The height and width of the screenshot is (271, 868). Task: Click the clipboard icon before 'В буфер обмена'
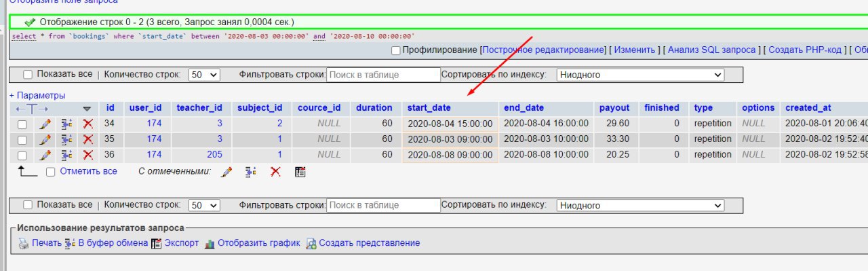pos(70,243)
